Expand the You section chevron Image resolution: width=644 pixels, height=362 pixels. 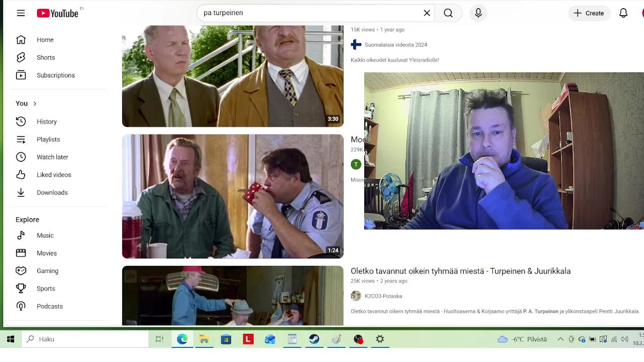coord(35,104)
